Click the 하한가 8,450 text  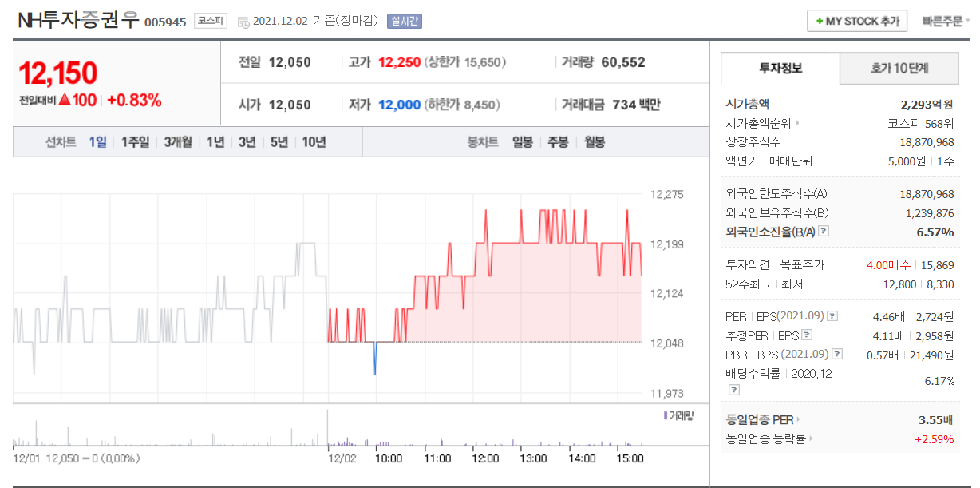pyautogui.click(x=462, y=105)
